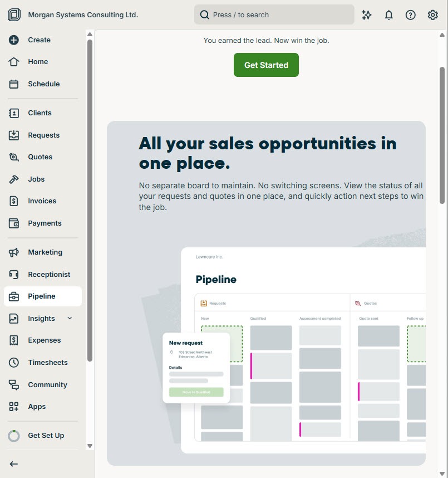Viewport: 448px width, 478px height.
Task: Click the Expenses receipt icon
Action: (x=14, y=340)
